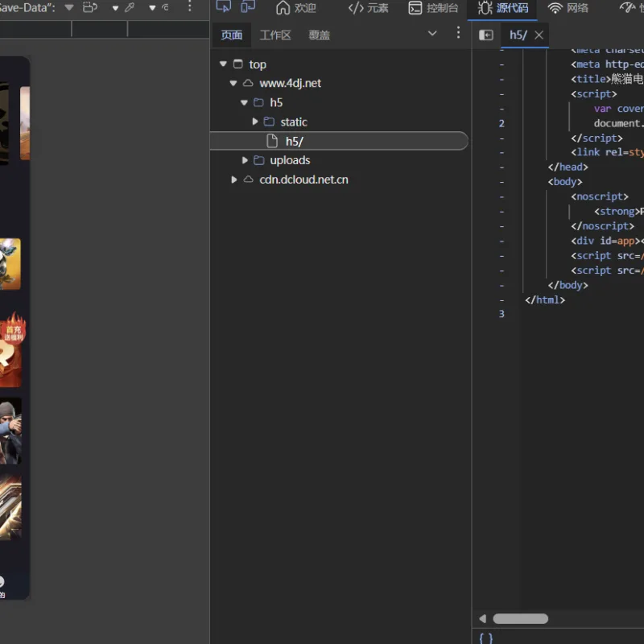
Task: Open the 欢迎 welcome tab
Action: [x=296, y=8]
